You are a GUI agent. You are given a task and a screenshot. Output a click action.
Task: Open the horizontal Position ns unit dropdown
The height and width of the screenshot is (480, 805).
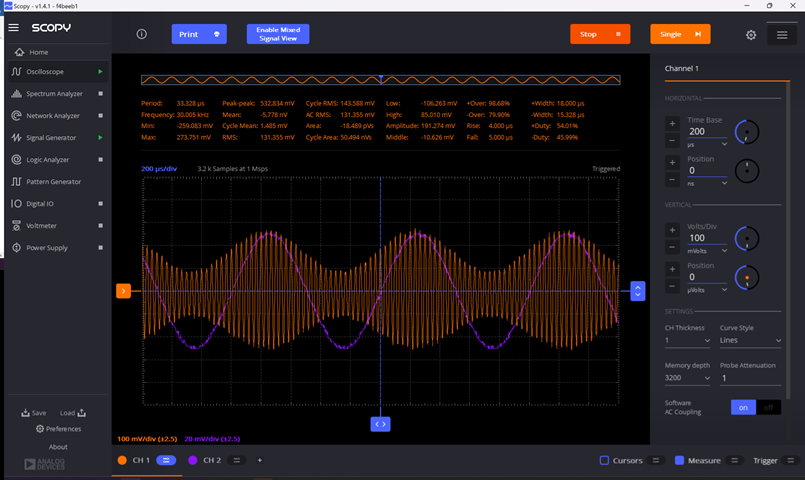coord(707,183)
